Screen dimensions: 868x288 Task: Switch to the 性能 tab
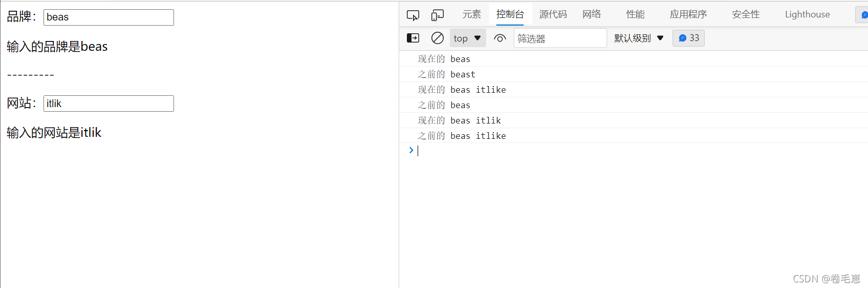(636, 14)
